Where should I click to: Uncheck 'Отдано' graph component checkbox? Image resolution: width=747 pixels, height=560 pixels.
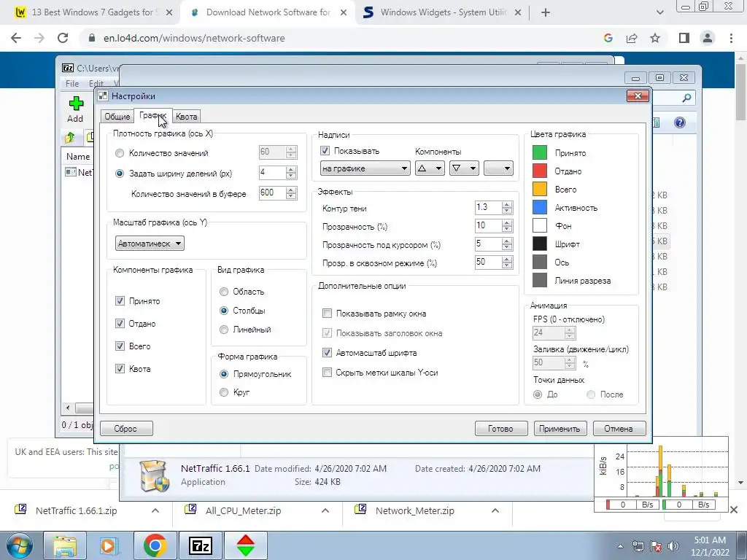pos(120,323)
